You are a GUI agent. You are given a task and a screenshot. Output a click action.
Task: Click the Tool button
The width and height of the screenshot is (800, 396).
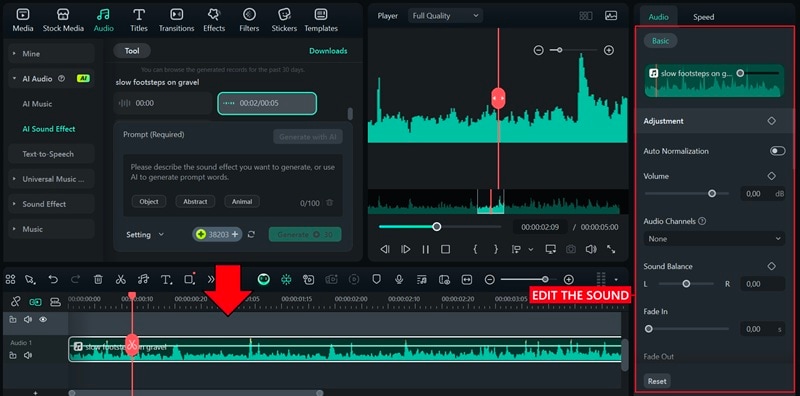[x=132, y=51]
